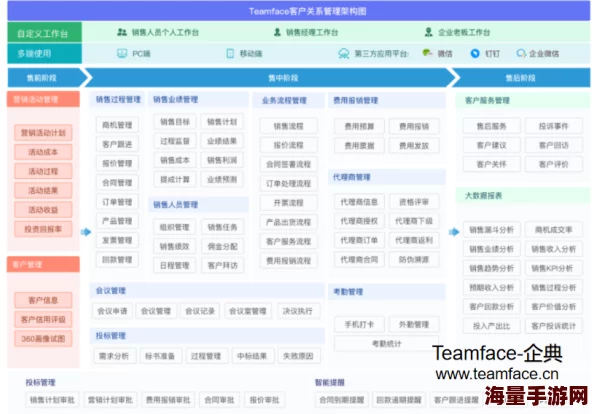
Task: Click the 第三方应用平台 cloud icon
Action: point(344,53)
